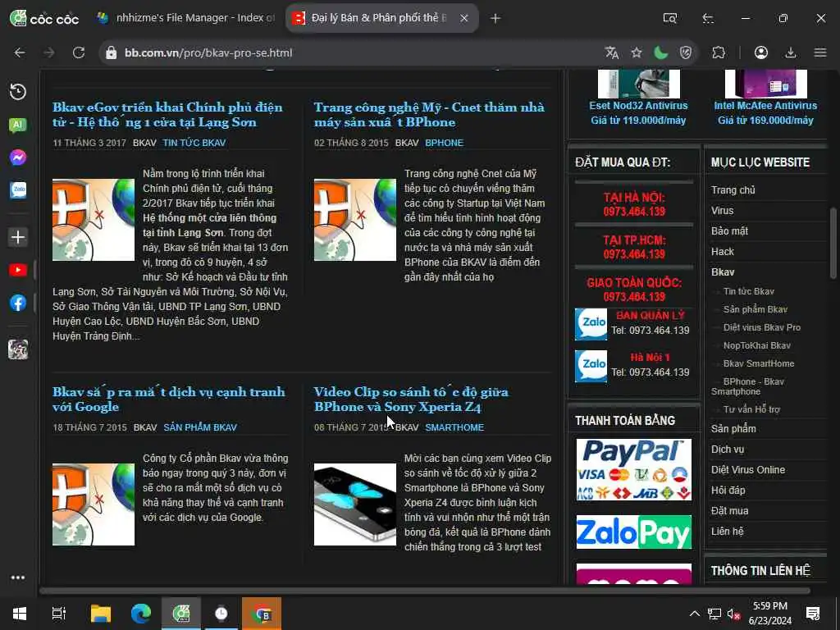Click the BPHONE category tag

coord(444,143)
